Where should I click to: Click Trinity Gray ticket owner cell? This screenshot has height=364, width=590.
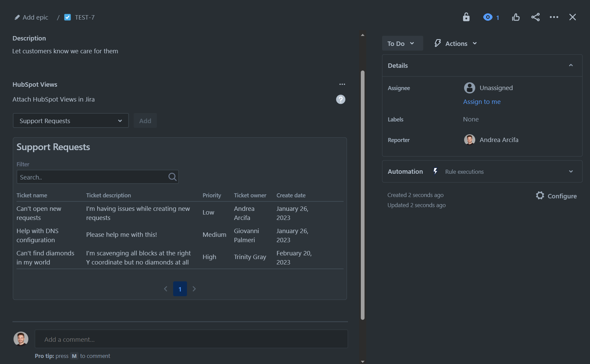pos(250,257)
